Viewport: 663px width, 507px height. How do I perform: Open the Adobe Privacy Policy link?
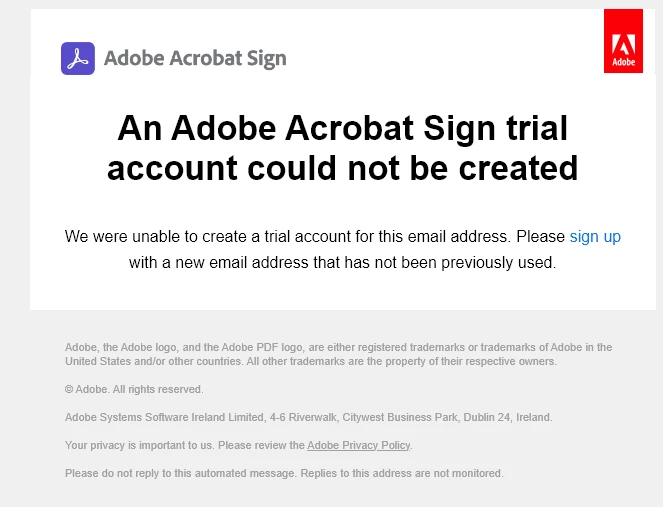pyautogui.click(x=359, y=445)
